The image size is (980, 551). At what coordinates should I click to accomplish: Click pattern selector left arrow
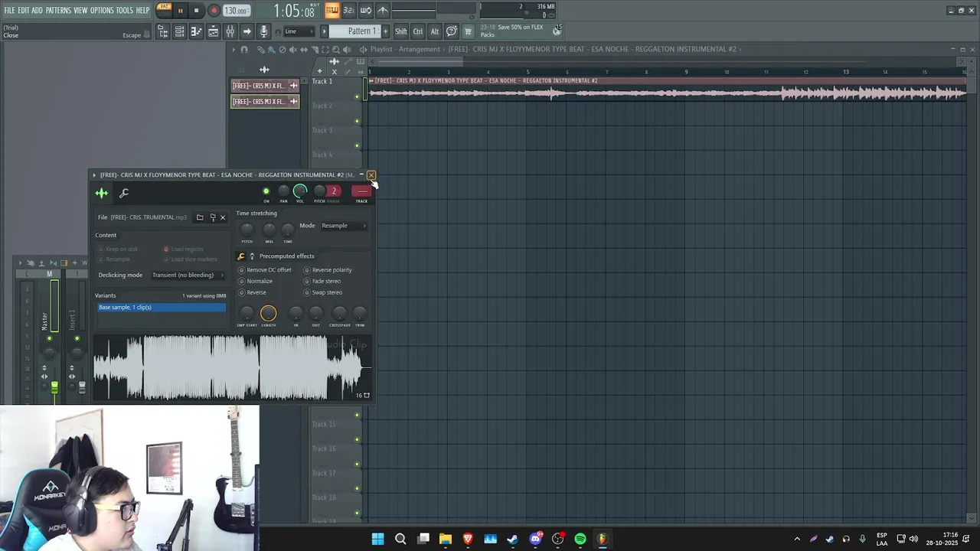(324, 31)
